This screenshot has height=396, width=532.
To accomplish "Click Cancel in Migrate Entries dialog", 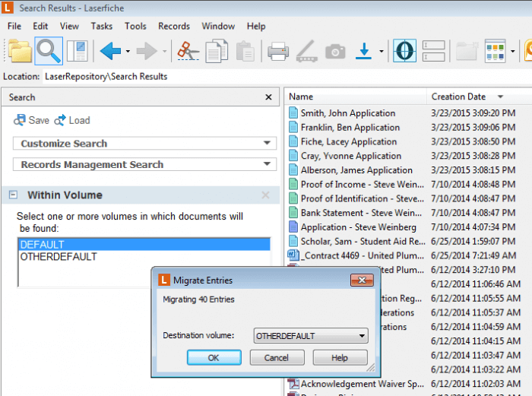I will point(277,358).
